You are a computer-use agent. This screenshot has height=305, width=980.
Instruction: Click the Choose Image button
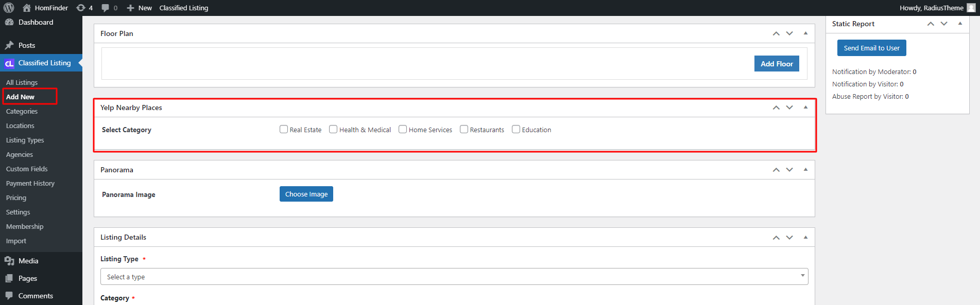(x=306, y=194)
